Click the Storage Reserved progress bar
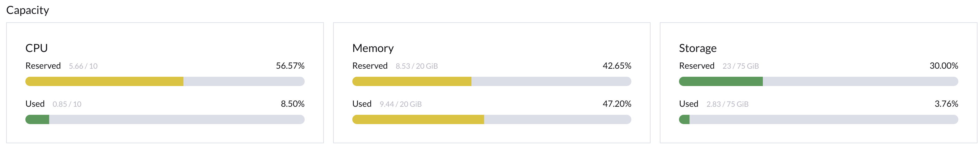 tap(818, 81)
